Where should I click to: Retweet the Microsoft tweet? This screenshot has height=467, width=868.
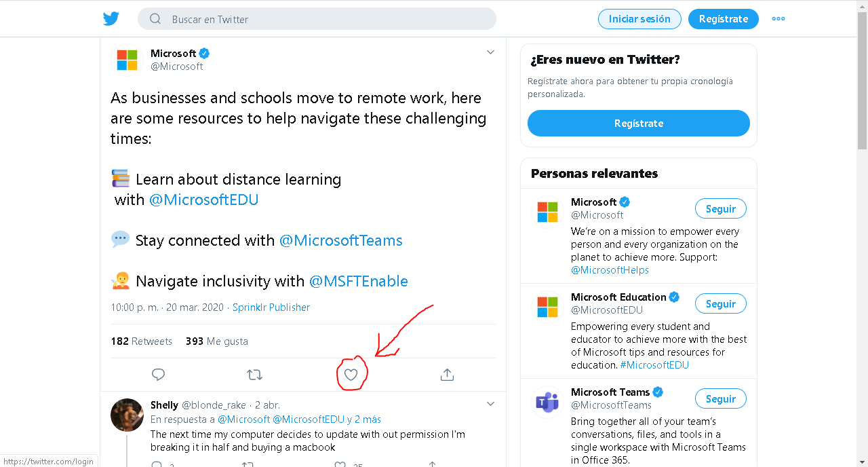[254, 375]
